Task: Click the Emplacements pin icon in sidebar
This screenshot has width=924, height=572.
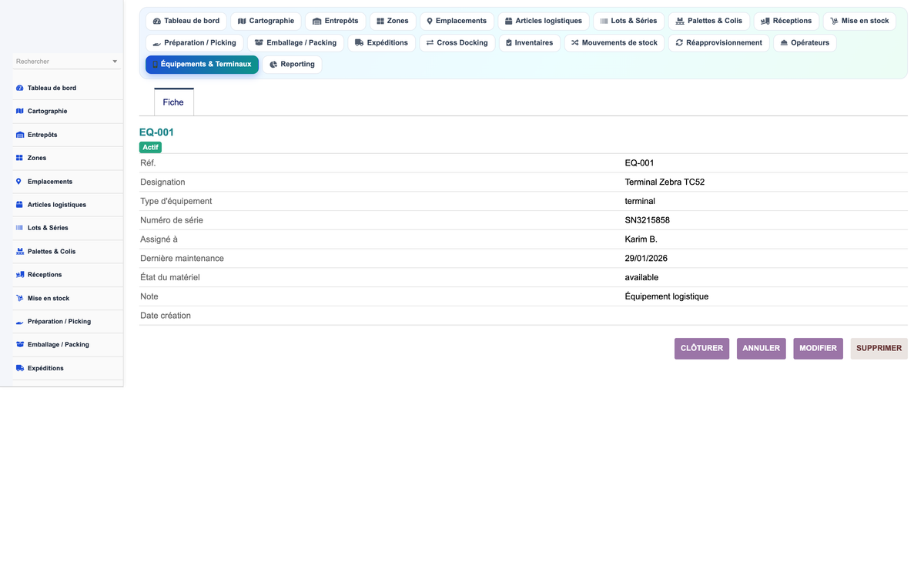Action: [x=19, y=182]
